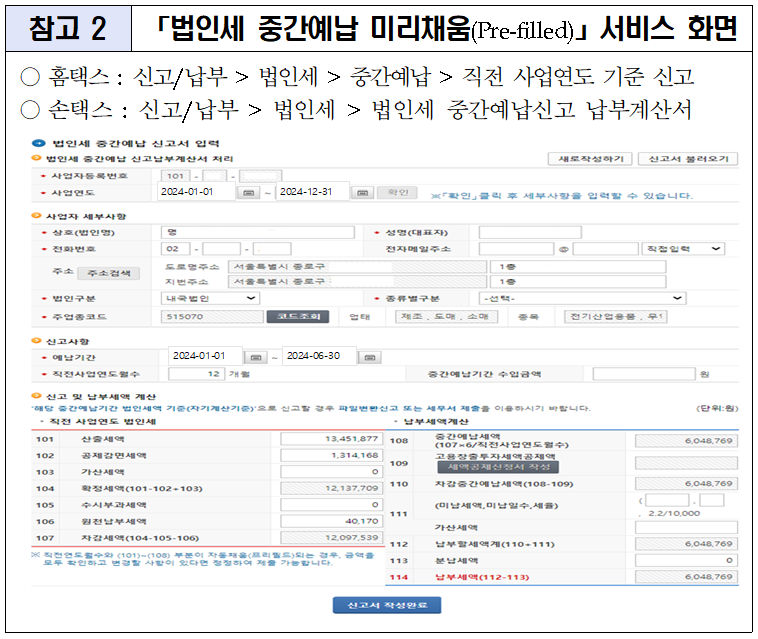Focus the 성명(대표자) input field
Viewport: 758px width, 639px height.
click(530, 232)
